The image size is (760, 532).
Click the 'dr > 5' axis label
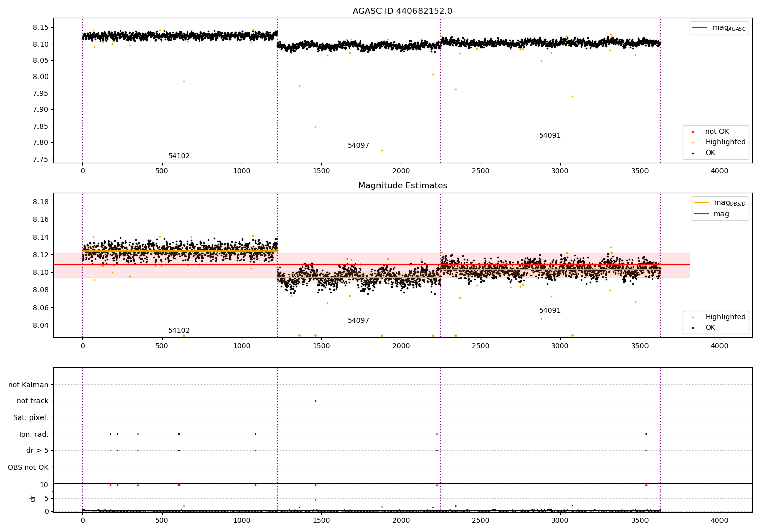pyautogui.click(x=37, y=451)
